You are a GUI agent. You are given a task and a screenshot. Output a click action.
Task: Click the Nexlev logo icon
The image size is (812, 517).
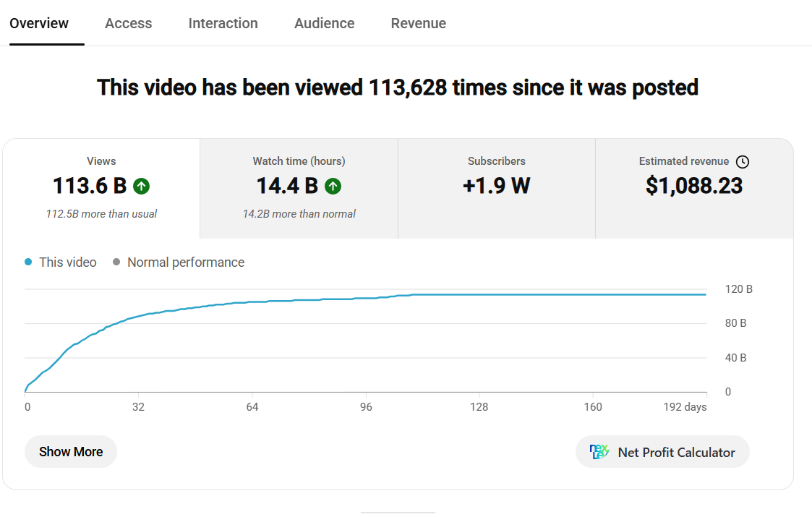coord(599,452)
